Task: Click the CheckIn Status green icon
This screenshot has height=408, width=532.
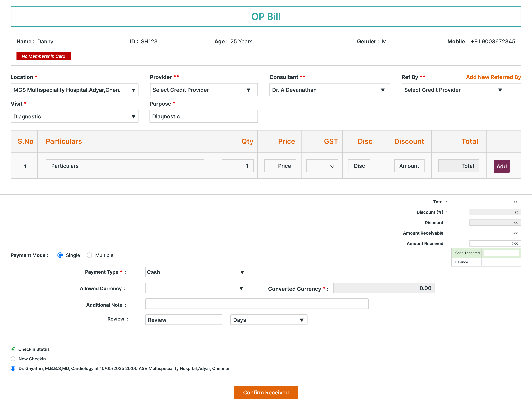Action: (x=13, y=349)
